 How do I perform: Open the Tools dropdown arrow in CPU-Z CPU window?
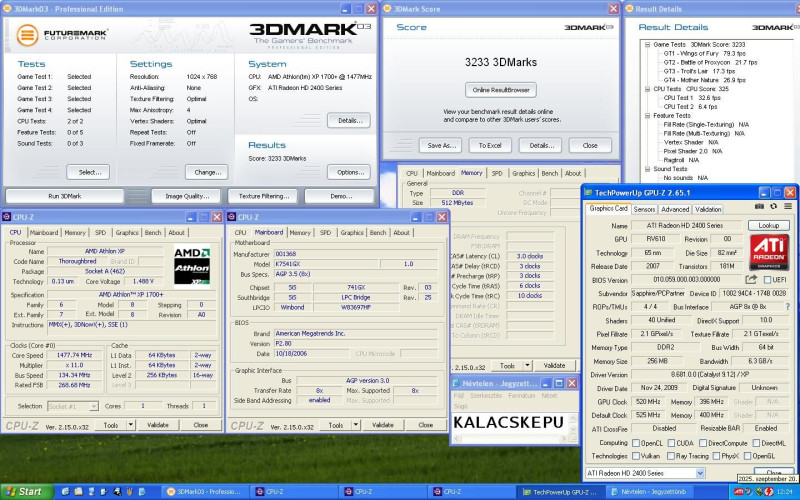131,424
